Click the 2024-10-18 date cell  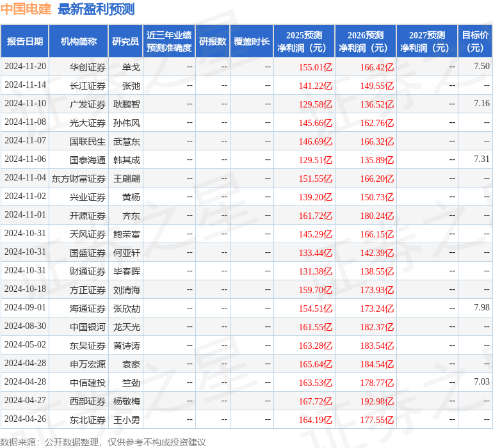[x=25, y=289]
